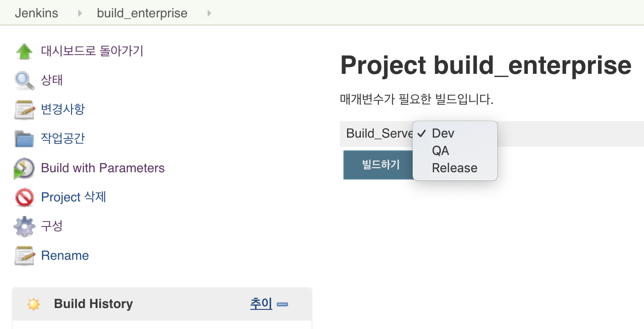Click the folder workspace icon
644x329 pixels.
(24, 139)
